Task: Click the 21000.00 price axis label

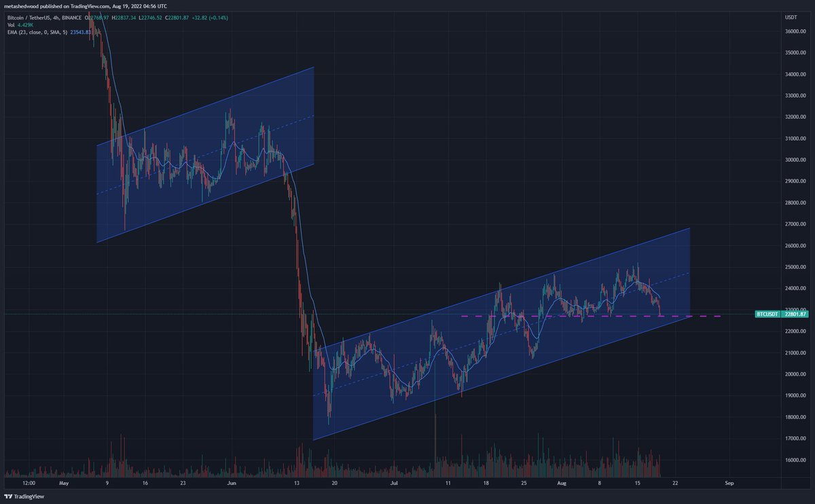Action: tap(794, 353)
